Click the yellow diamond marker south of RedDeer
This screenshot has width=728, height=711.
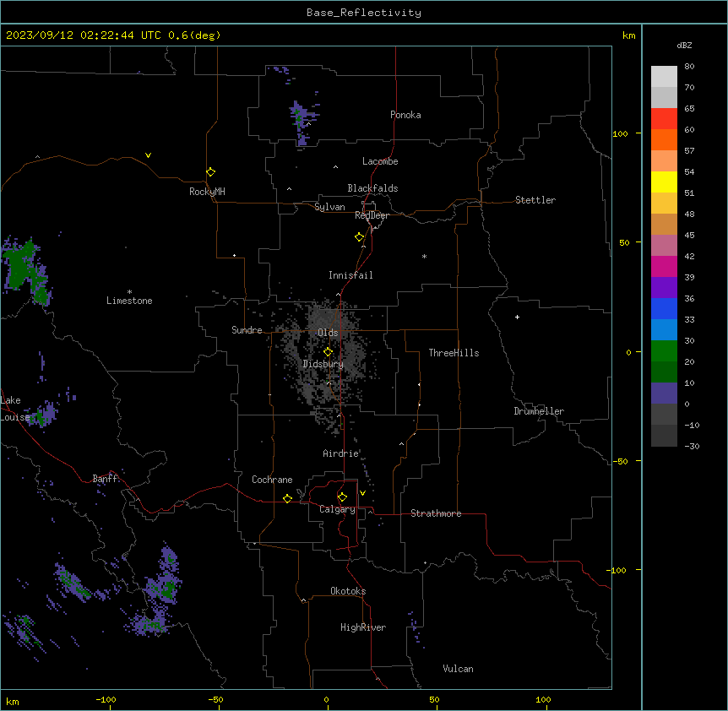point(359,237)
